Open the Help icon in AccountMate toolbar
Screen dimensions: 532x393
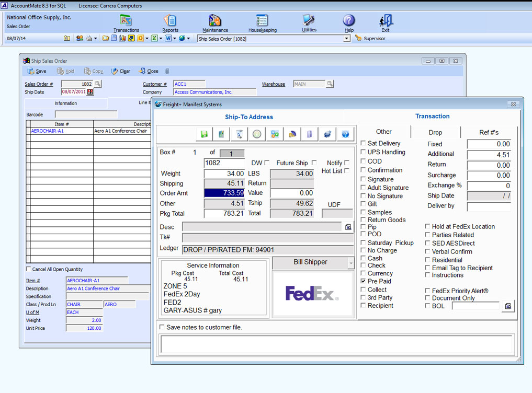click(x=349, y=20)
